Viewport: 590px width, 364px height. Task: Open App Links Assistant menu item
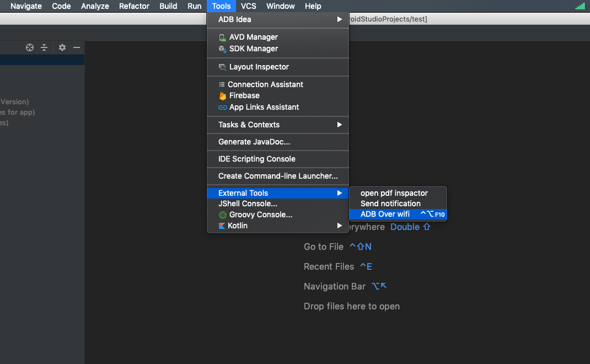(x=278, y=107)
